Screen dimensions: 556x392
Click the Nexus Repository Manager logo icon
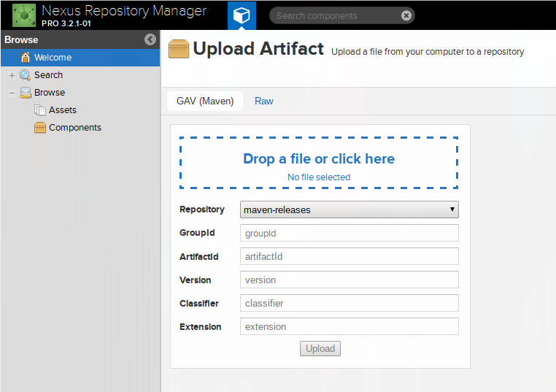[24, 15]
